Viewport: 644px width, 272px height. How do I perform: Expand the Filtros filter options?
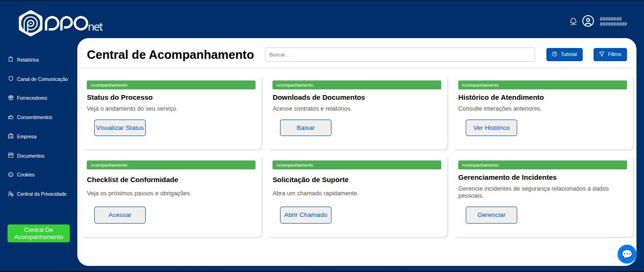click(610, 55)
